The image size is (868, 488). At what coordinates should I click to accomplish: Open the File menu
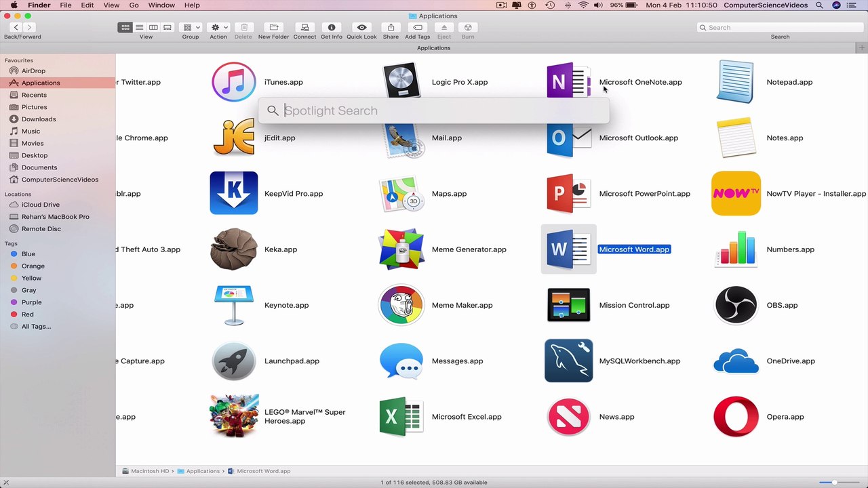pyautogui.click(x=66, y=5)
